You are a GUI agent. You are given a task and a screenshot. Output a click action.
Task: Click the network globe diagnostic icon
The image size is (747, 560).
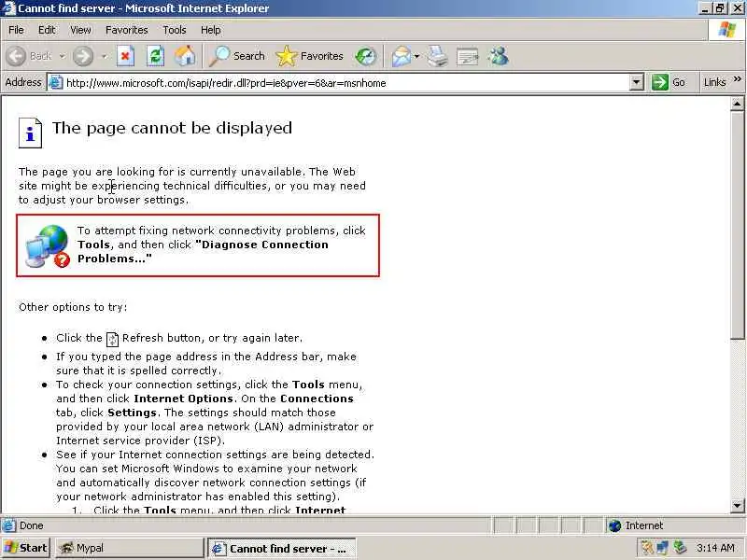[x=48, y=245]
